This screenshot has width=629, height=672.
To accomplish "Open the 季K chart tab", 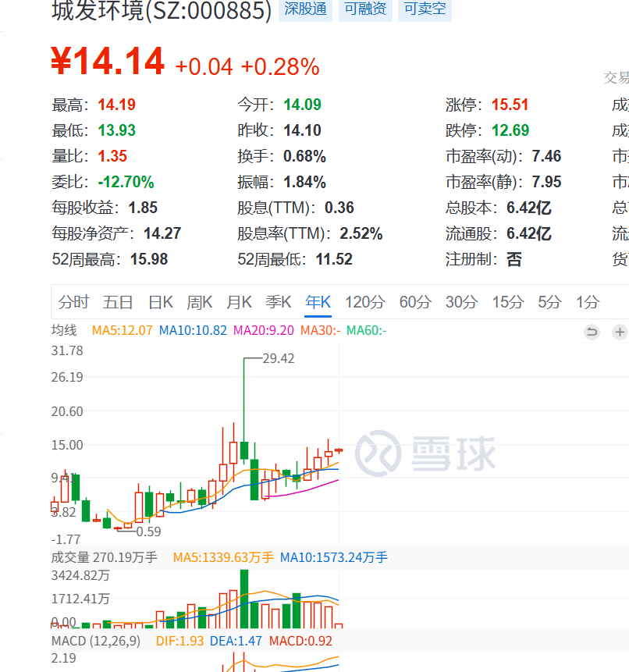I will point(279,302).
